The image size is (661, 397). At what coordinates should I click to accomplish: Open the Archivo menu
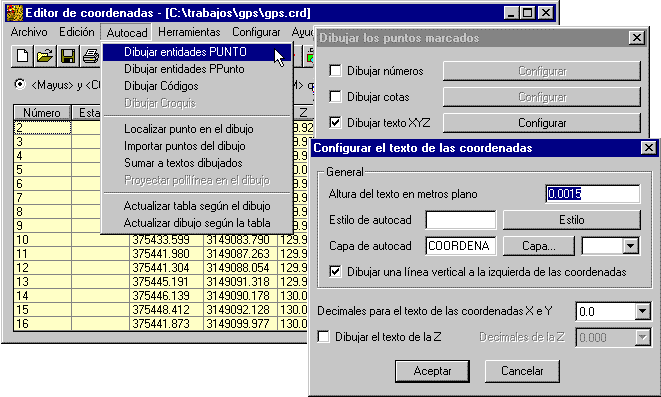click(x=29, y=32)
